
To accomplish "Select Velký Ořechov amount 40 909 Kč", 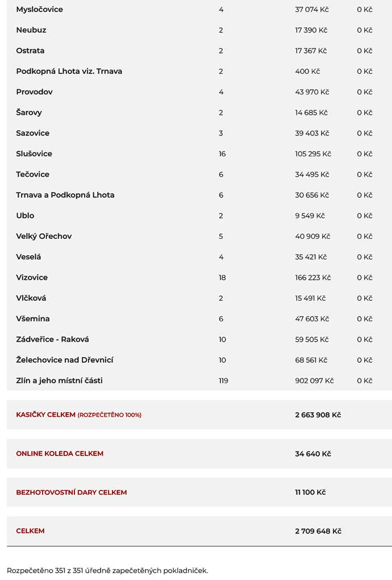I will [312, 236].
